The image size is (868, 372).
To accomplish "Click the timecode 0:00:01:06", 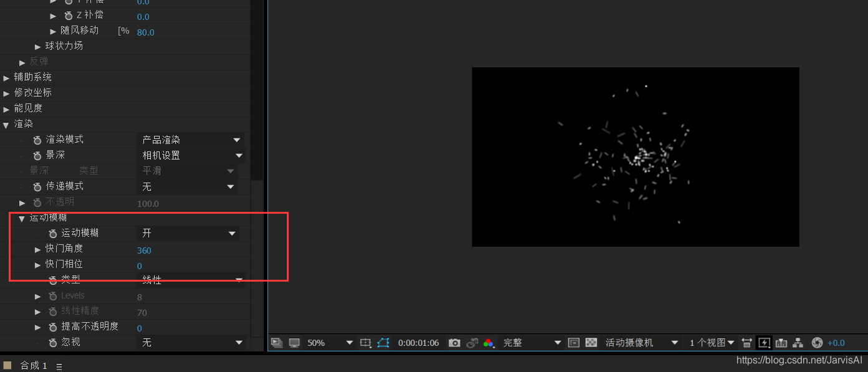I will click(418, 343).
